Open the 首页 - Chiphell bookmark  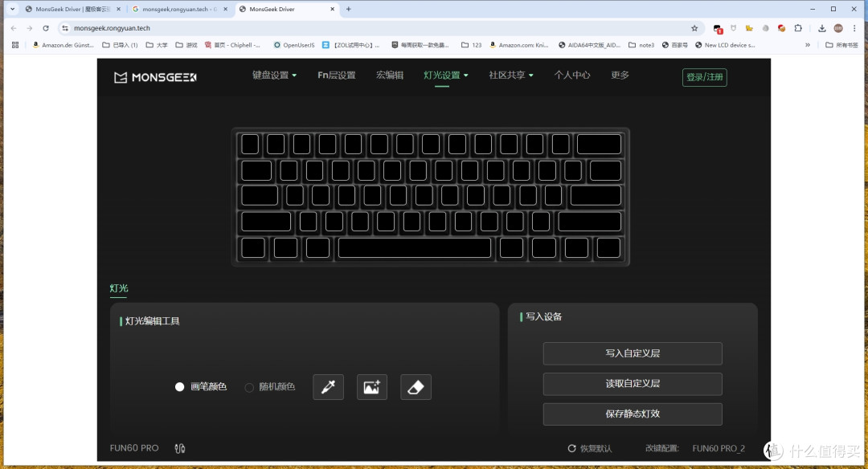[232, 45]
